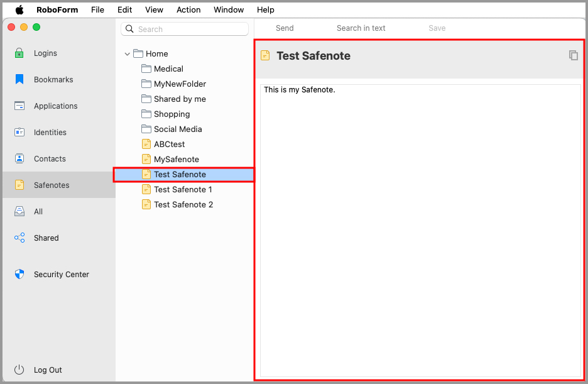
Task: Select the ABCtest note name
Action: click(169, 144)
